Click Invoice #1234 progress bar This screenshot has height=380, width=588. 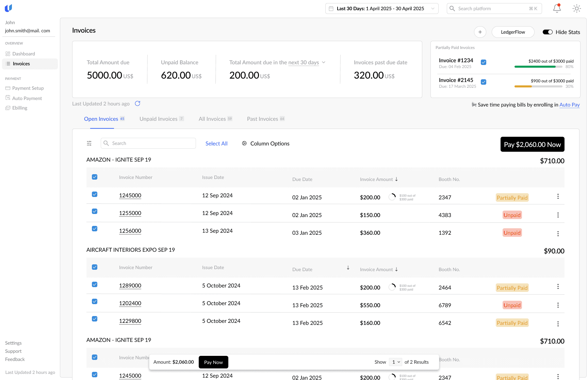click(x=538, y=67)
